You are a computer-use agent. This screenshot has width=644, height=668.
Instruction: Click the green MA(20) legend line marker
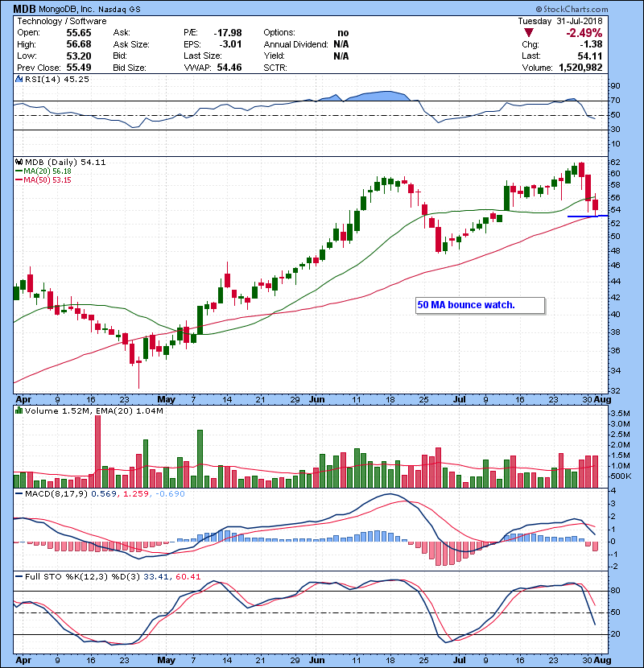19,171
